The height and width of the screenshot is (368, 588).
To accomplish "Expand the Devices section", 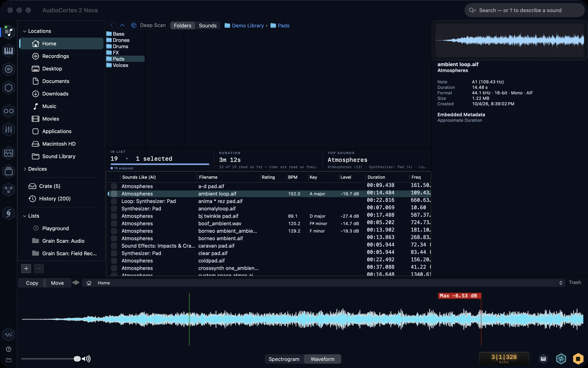I will (x=24, y=169).
